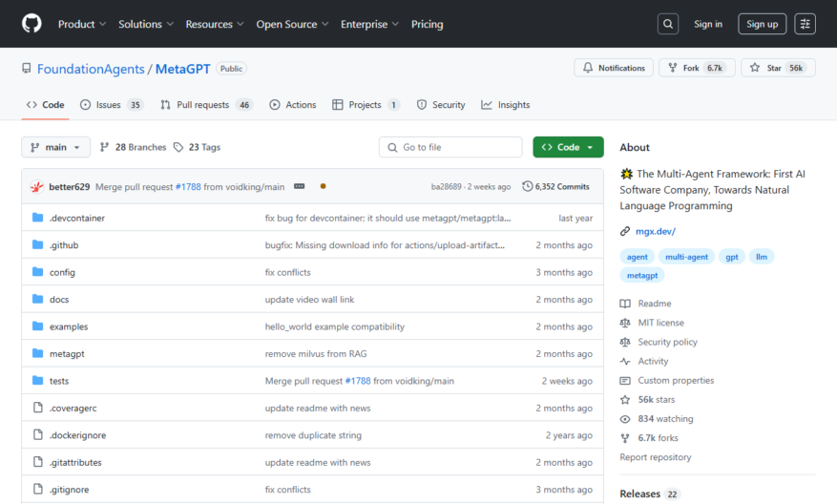Click the Go to file field
Image resolution: width=837 pixels, height=504 pixels.
coord(450,147)
